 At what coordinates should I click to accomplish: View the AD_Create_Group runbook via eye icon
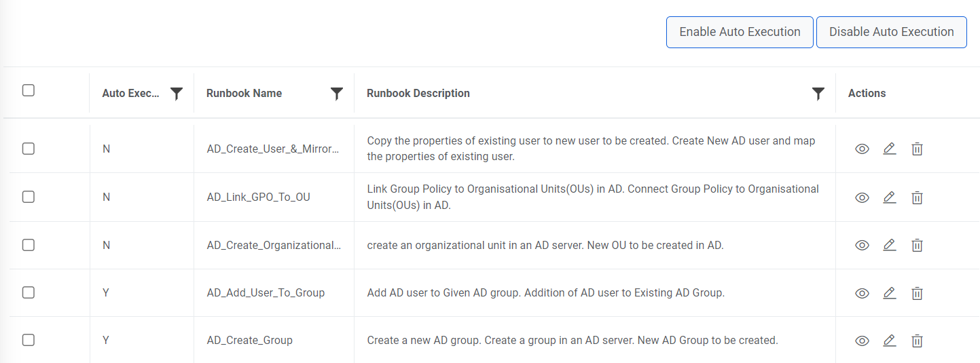pos(862,341)
